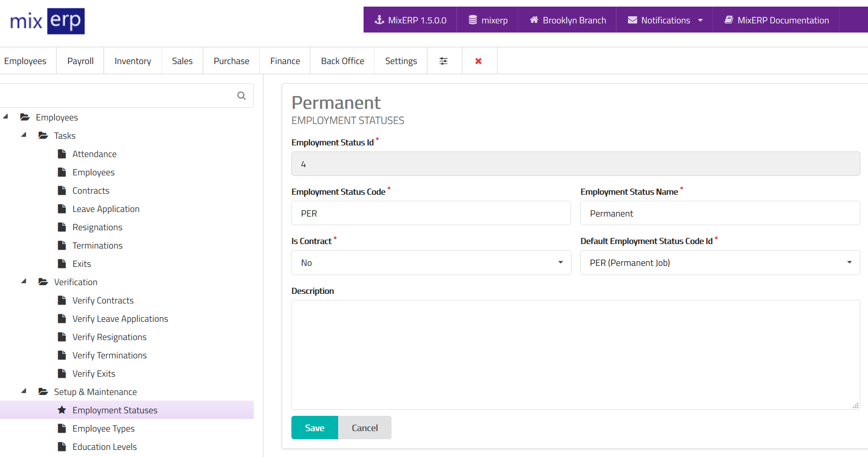Click the search magnifier icon
The height and width of the screenshot is (457, 868).
[x=242, y=96]
